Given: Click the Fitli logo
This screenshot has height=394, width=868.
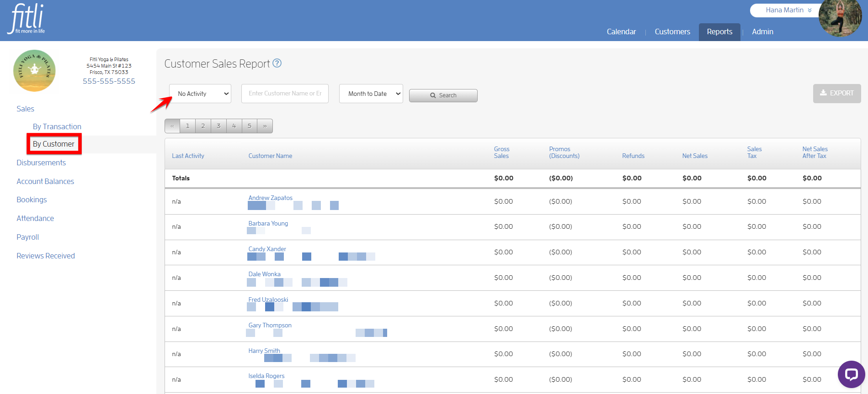Looking at the screenshot, I should pos(27,18).
